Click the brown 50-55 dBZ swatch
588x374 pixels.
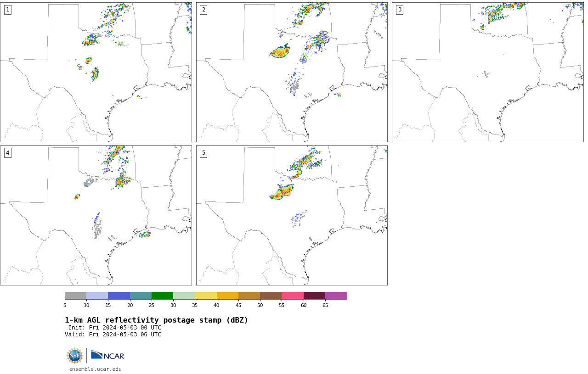[x=271, y=296]
